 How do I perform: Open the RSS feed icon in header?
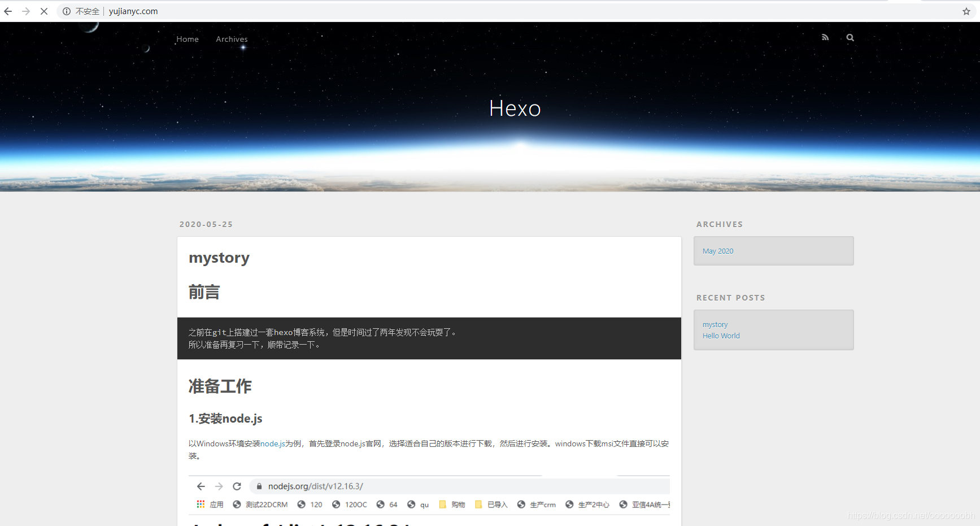tap(825, 37)
